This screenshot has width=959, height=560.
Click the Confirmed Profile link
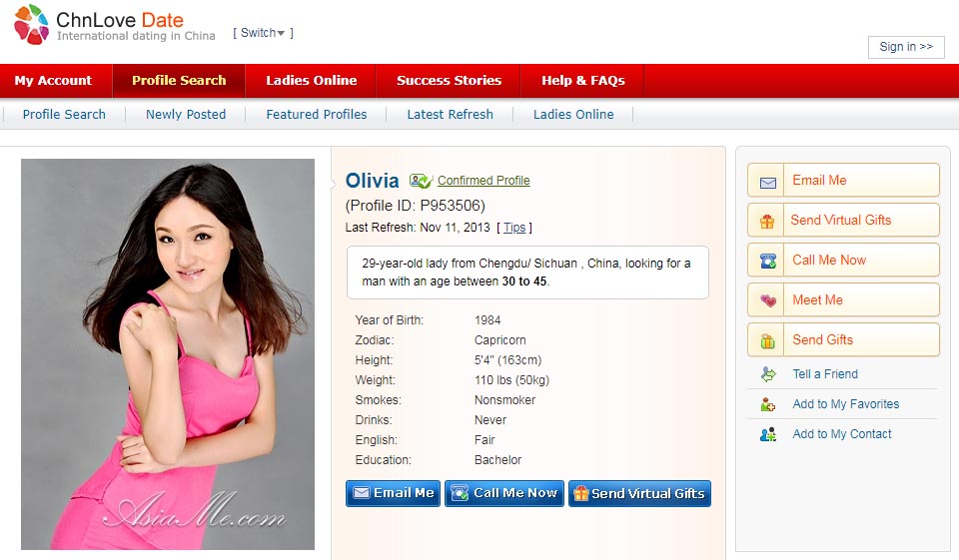coord(483,181)
